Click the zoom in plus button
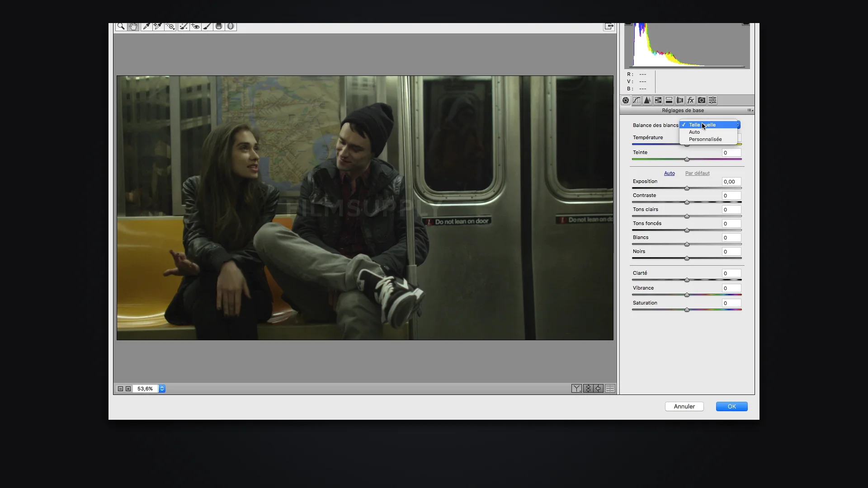The image size is (868, 488). 128,389
